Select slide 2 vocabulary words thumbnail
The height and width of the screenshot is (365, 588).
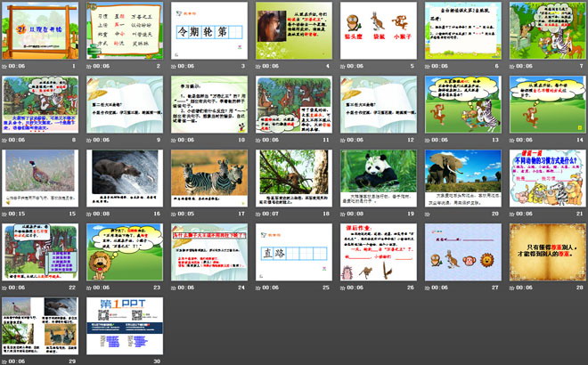125,31
